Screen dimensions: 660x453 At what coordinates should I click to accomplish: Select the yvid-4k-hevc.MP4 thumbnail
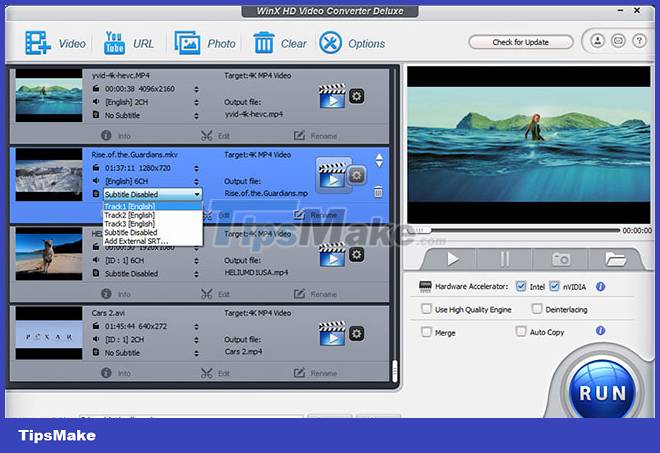tap(49, 96)
